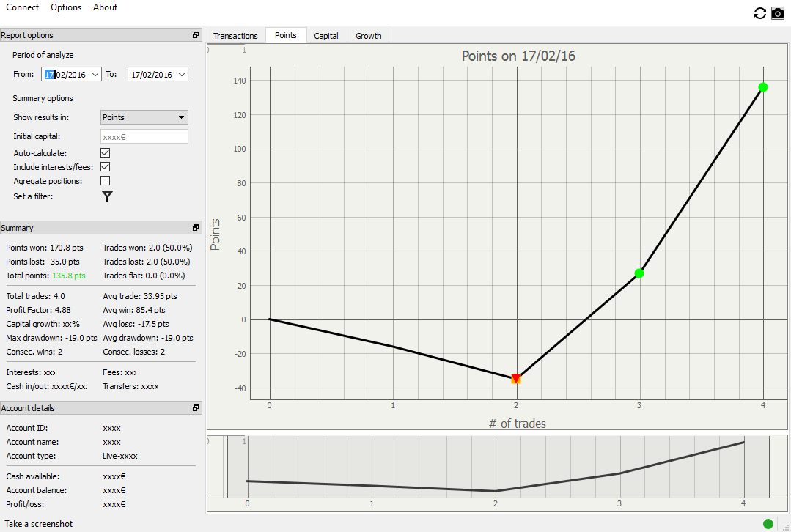
Task: Toggle Include interests/fees checkbox
Action: click(x=105, y=167)
